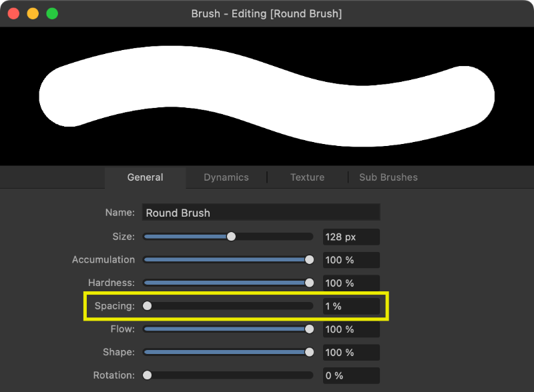Switch to the Dynamics tab

coord(226,177)
